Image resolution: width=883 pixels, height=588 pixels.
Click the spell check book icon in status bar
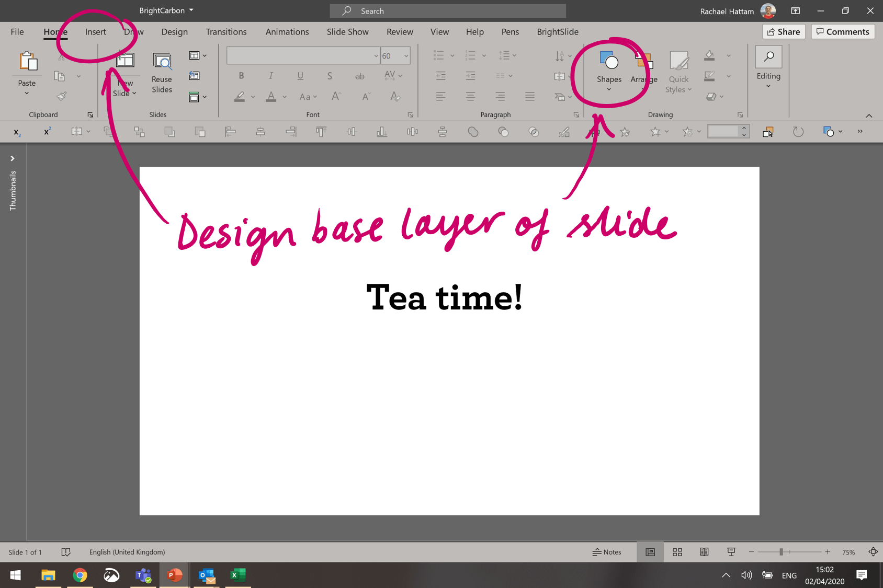pos(66,552)
